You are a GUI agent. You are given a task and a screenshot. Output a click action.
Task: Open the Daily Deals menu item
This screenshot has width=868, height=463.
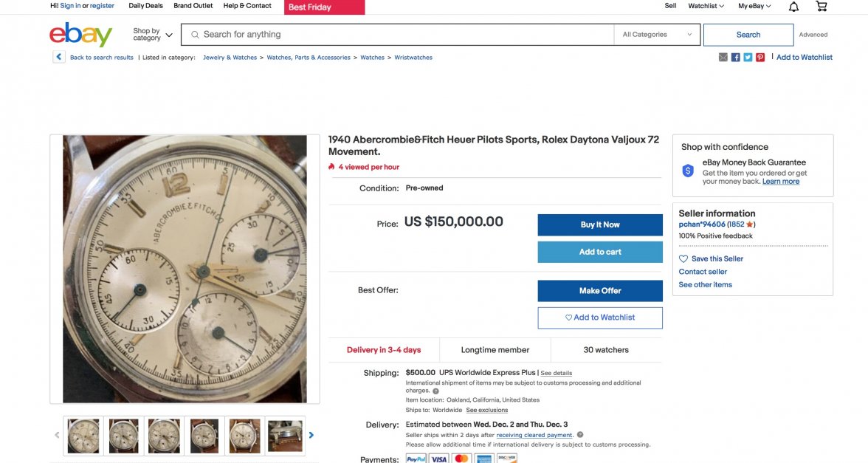pyautogui.click(x=145, y=6)
